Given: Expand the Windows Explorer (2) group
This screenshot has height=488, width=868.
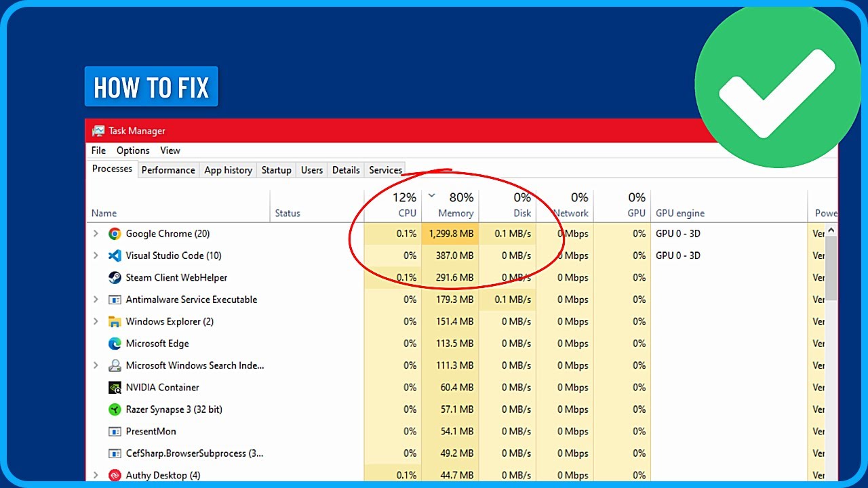Looking at the screenshot, I should (96, 321).
